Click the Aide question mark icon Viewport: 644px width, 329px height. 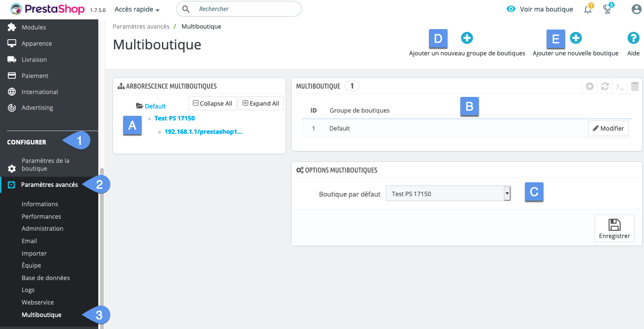633,38
